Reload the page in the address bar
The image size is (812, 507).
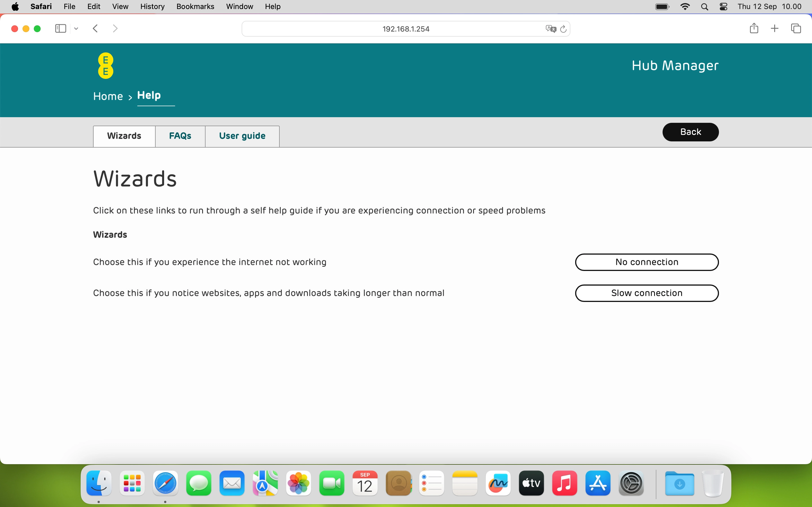click(x=563, y=28)
